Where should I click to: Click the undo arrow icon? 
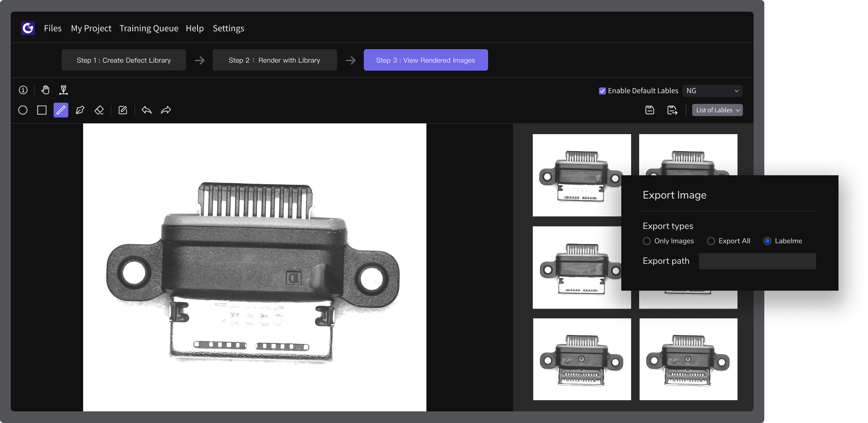(x=147, y=110)
